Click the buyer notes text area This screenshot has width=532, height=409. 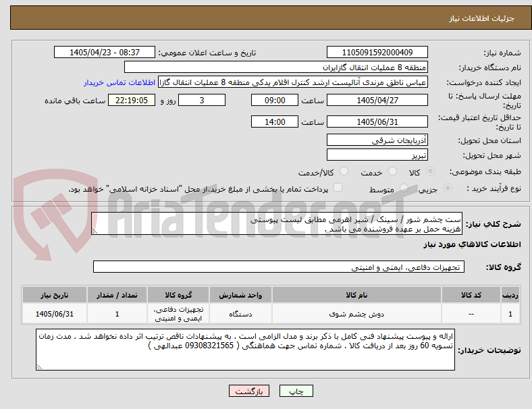(245, 350)
